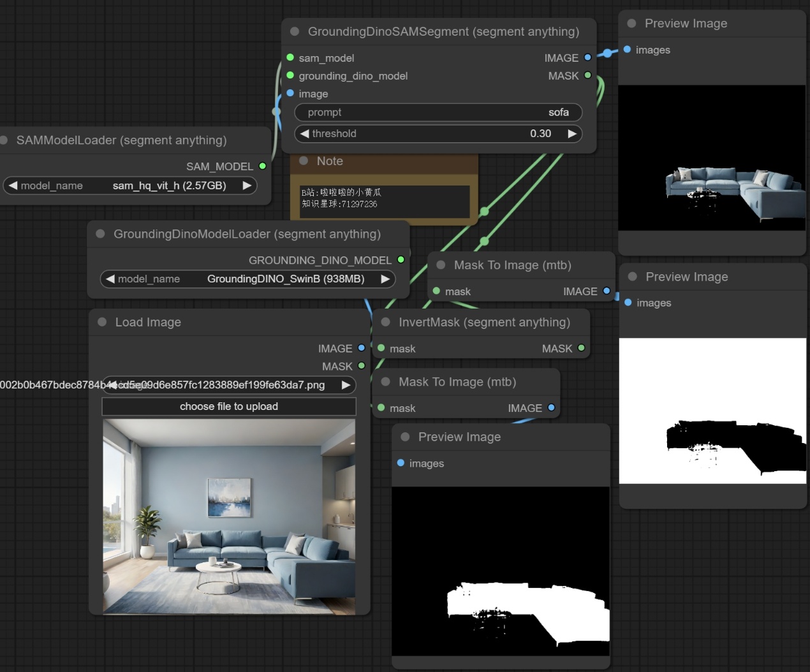810x672 pixels.
Task: Collapse the Load Image node
Action: [102, 322]
